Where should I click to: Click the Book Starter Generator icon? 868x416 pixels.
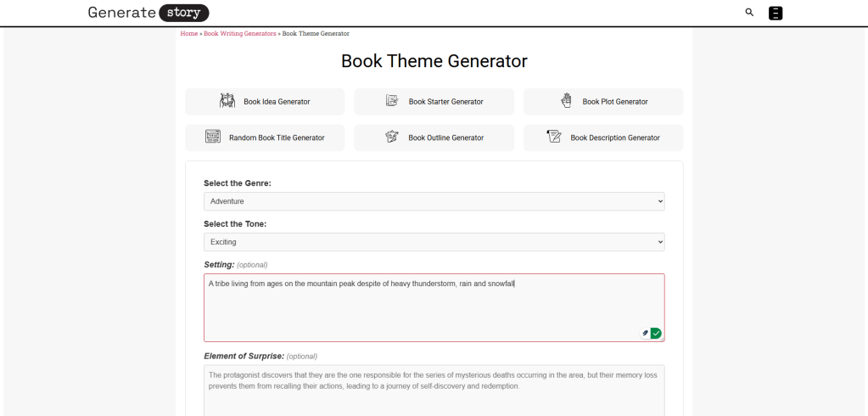pyautogui.click(x=392, y=101)
